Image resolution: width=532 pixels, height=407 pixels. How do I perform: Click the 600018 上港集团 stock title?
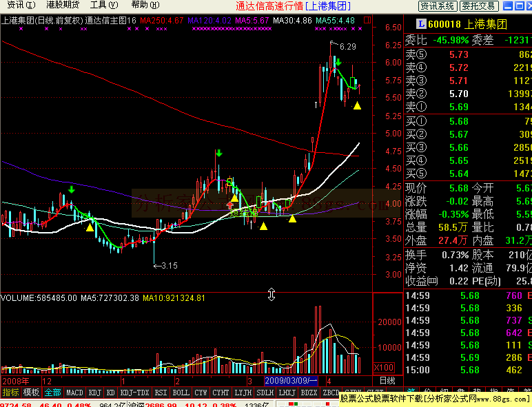click(x=467, y=24)
